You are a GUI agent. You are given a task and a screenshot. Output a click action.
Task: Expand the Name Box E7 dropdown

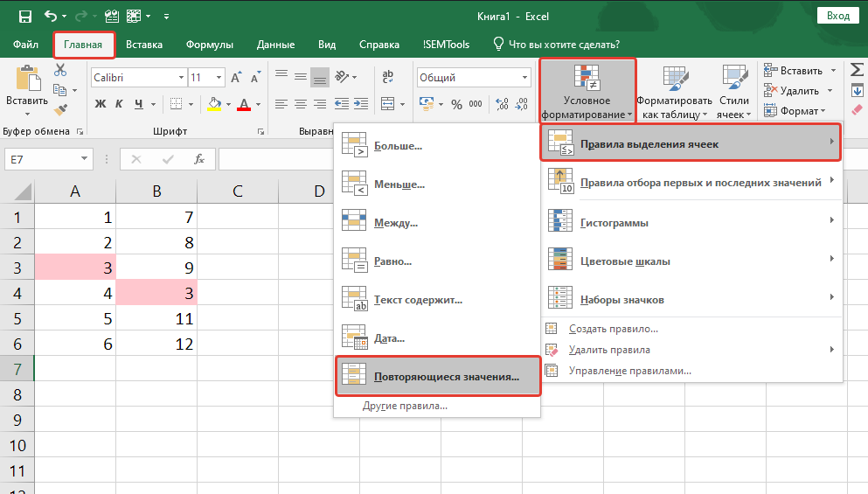tap(84, 159)
